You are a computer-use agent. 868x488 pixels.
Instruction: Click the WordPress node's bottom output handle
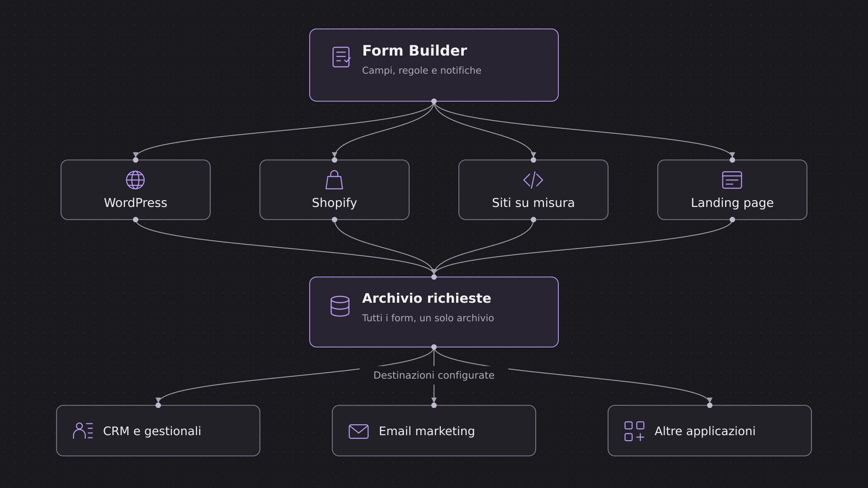[x=136, y=220]
